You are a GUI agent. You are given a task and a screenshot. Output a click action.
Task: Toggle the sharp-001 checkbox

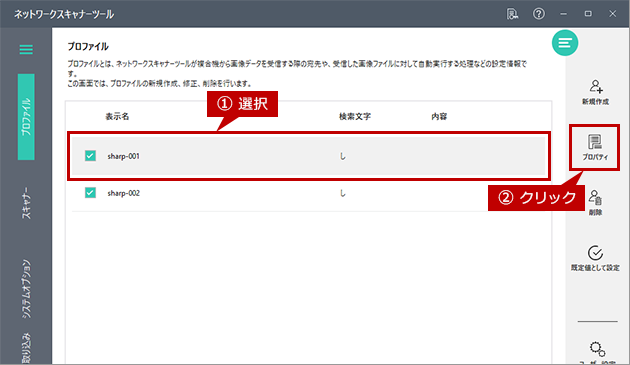pyautogui.click(x=90, y=156)
